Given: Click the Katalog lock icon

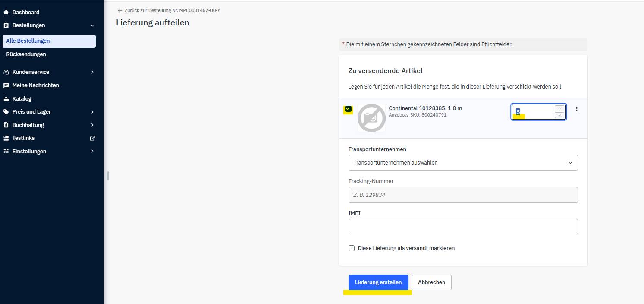Looking at the screenshot, I should click(6, 99).
